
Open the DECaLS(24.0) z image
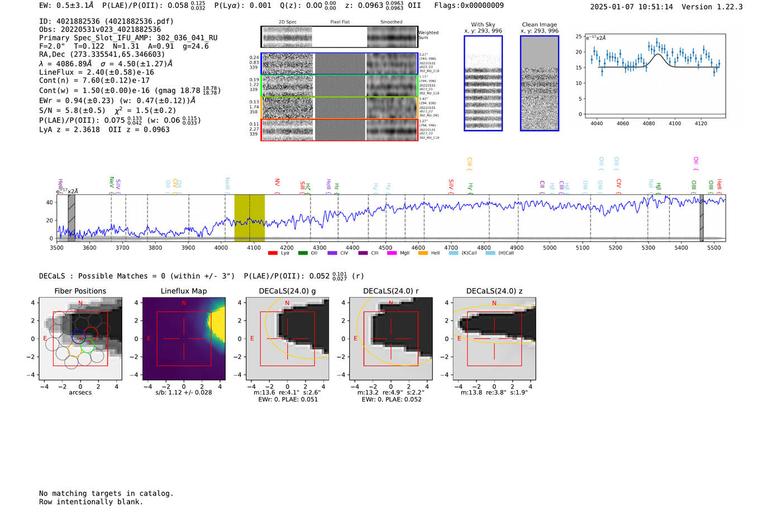(x=494, y=338)
